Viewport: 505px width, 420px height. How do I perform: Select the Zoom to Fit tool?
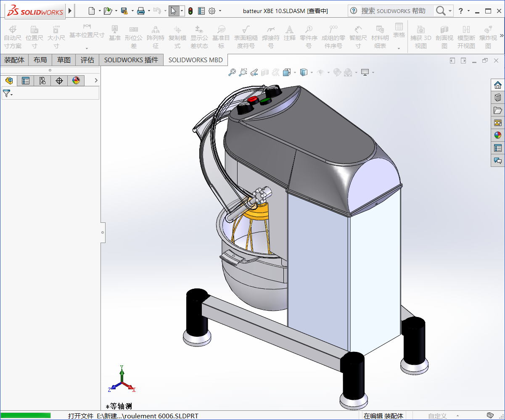(x=232, y=72)
